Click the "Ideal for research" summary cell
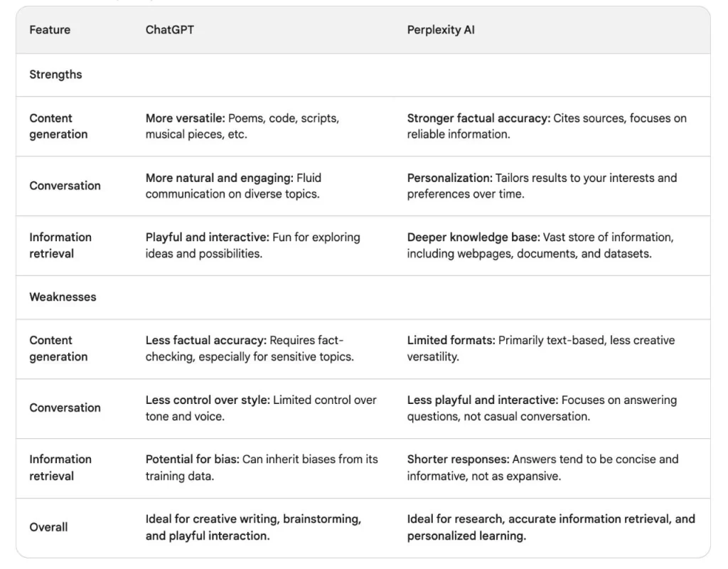This screenshot has width=728, height=569. coord(550,527)
